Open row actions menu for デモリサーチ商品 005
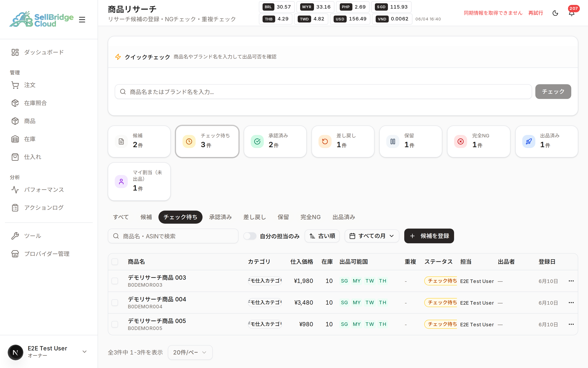This screenshot has width=588, height=368. (571, 324)
